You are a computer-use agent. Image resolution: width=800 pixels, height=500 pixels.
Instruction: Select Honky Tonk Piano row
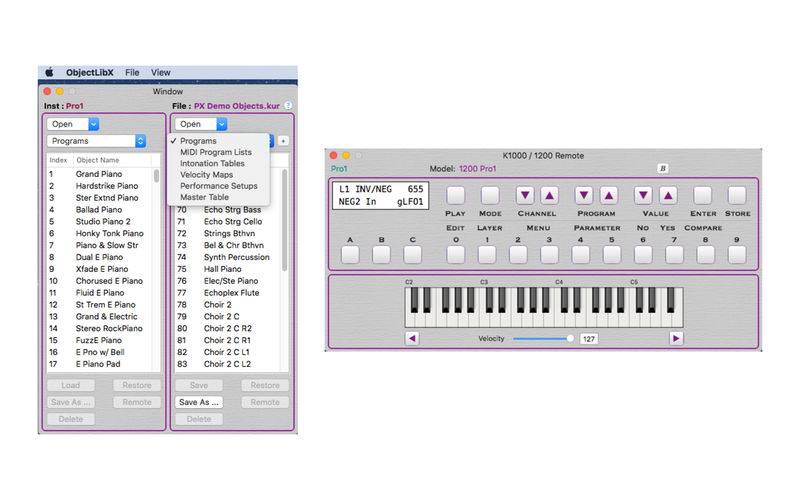point(100,233)
